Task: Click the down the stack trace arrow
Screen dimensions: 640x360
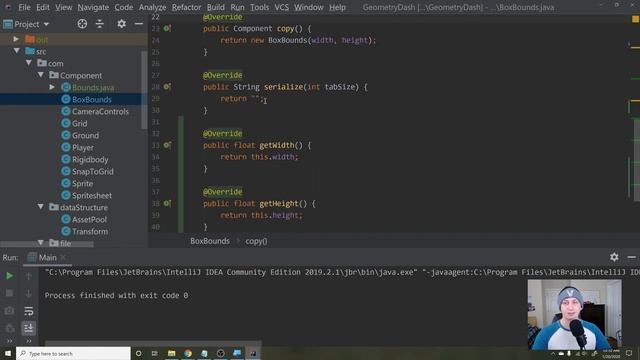Action: 29,293
